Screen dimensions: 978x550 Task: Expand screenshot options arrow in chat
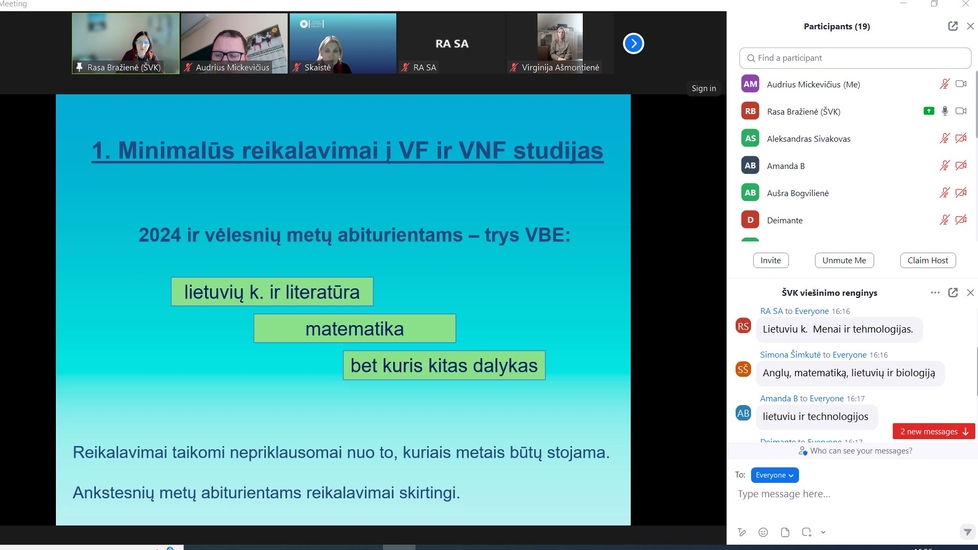[823, 533]
